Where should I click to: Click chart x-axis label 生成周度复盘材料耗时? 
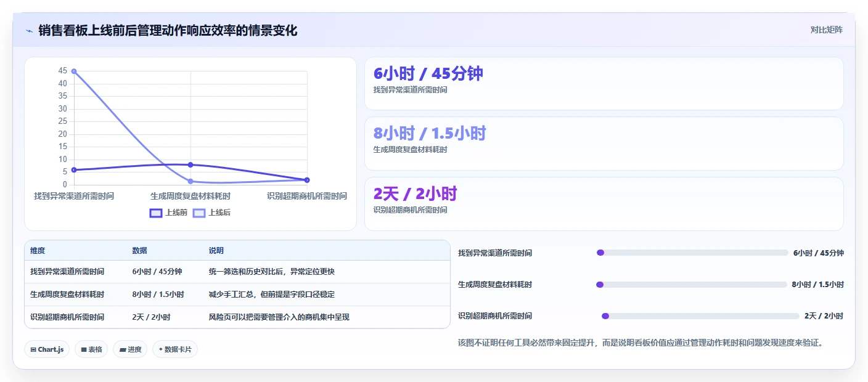tap(190, 196)
